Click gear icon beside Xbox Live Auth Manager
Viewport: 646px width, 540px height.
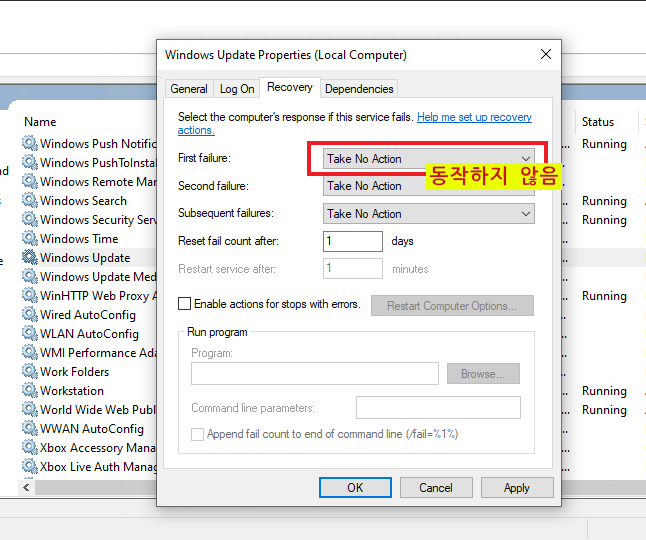30,465
